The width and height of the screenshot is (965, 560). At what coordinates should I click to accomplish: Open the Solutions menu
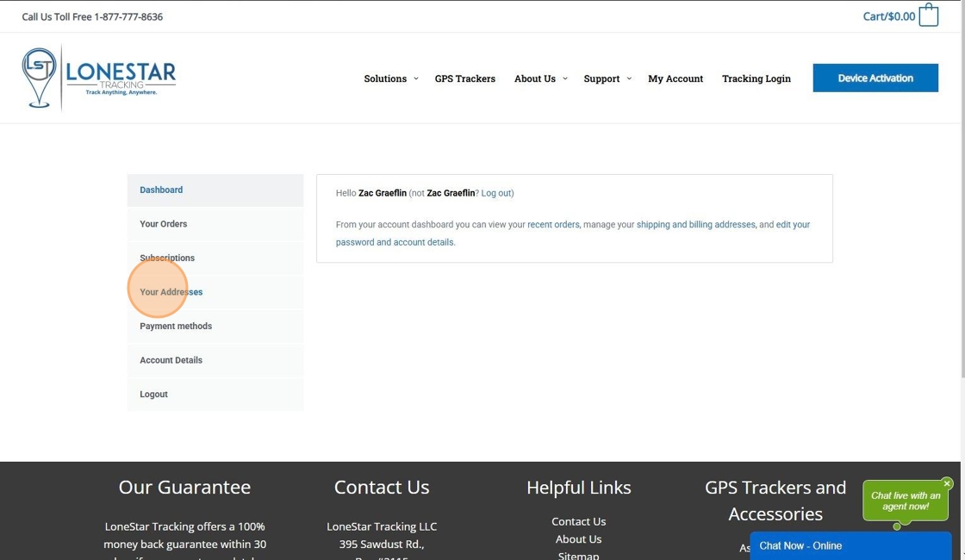[385, 78]
